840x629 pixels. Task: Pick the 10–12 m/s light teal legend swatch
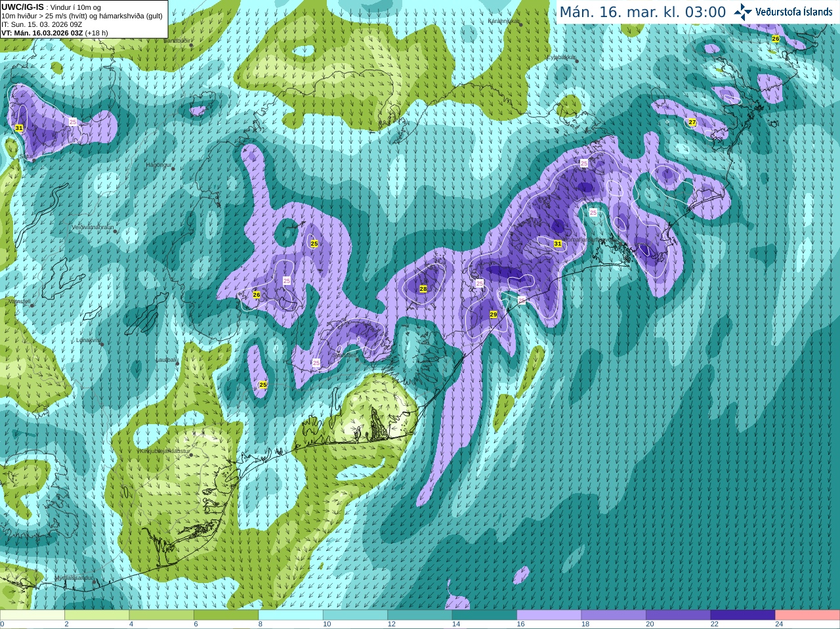coord(355,615)
